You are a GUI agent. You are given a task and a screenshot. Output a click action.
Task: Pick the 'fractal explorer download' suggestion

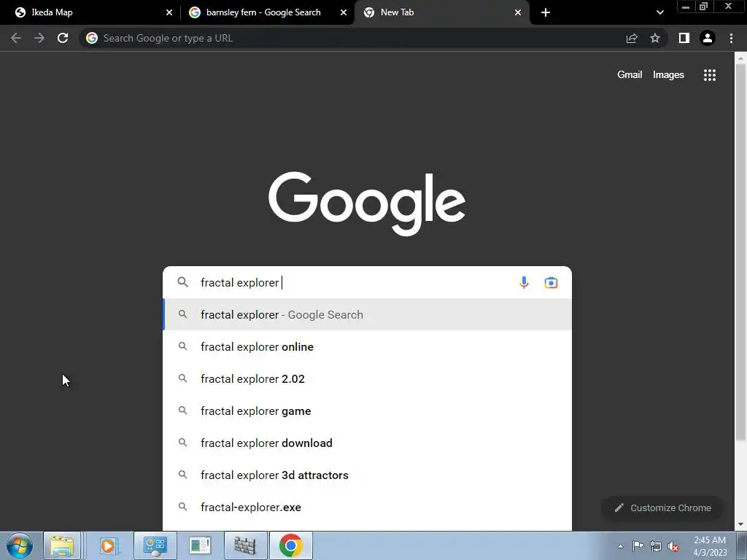(368, 443)
